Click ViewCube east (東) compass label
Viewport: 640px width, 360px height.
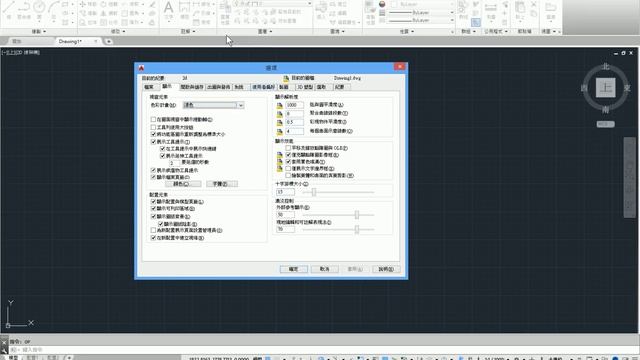(627, 88)
